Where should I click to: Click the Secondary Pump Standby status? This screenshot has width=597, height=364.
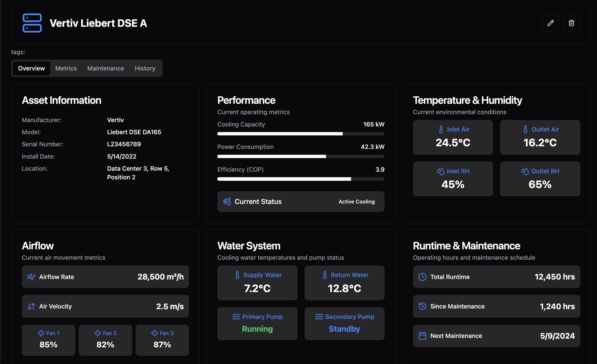tap(344, 329)
